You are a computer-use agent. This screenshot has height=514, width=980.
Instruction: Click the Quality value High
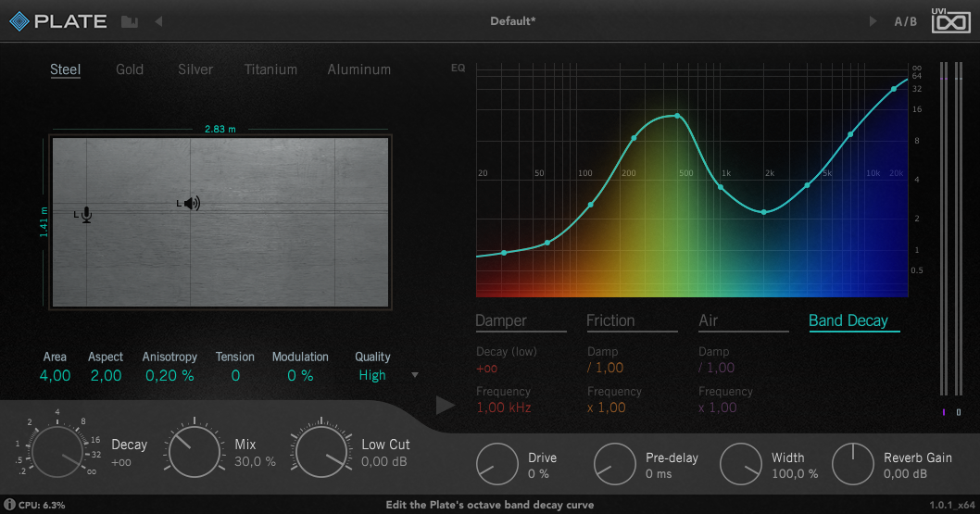[x=371, y=375]
